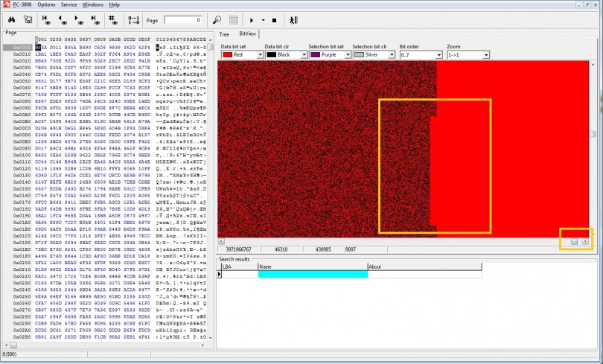Screen dimensions: 603x364
Task: Open the Options menu
Action: pyautogui.click(x=47, y=4)
